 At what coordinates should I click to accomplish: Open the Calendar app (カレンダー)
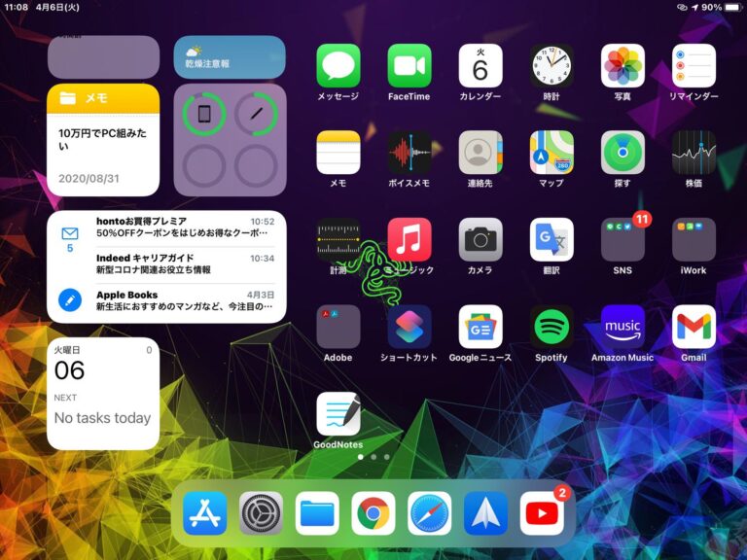(x=480, y=66)
